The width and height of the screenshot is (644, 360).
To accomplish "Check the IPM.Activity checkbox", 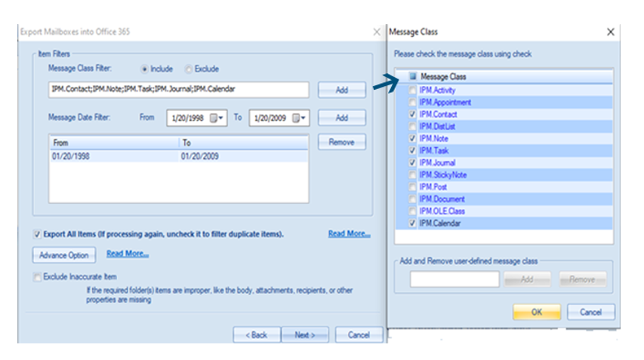I will click(412, 90).
